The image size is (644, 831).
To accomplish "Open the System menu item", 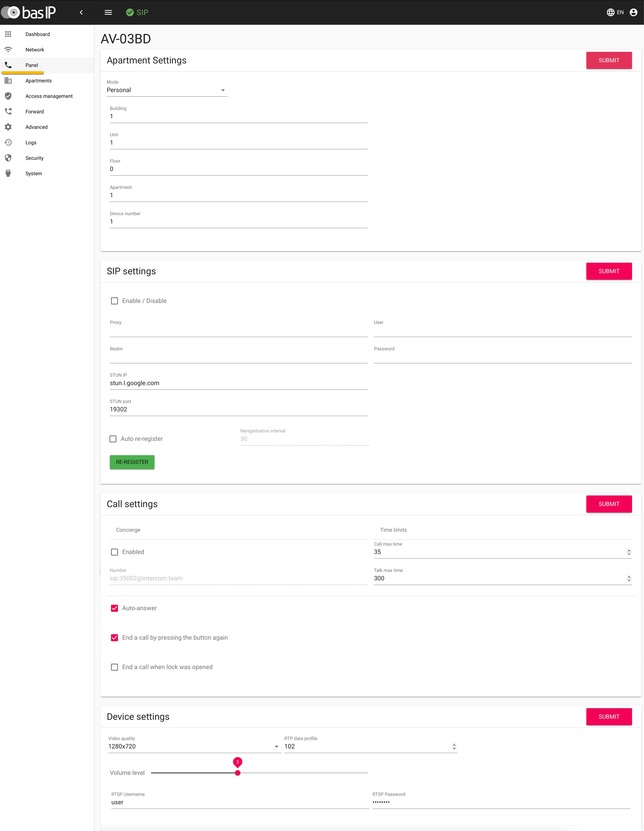I will pyautogui.click(x=47, y=174).
